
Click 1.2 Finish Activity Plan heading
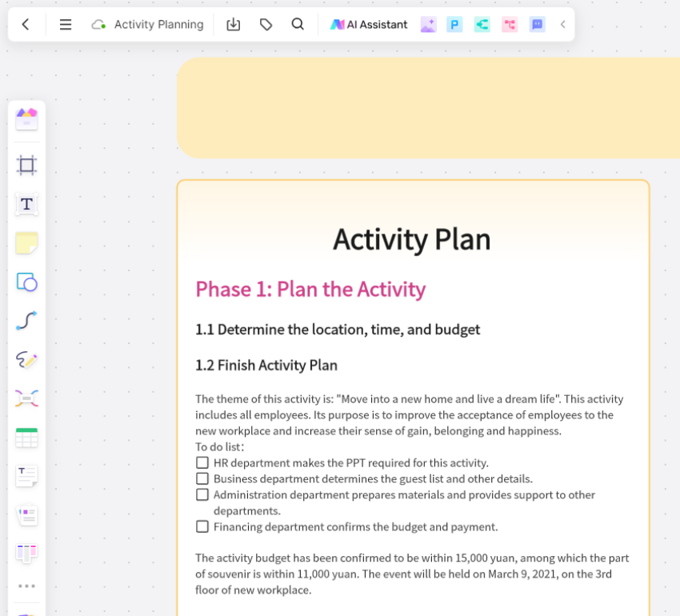tap(266, 366)
